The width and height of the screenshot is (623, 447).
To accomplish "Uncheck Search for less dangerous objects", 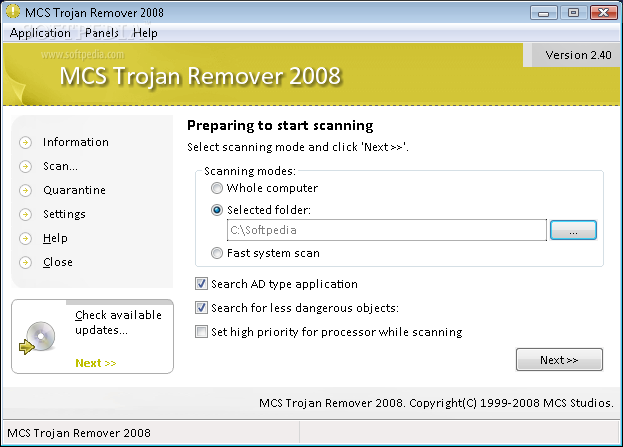I will (x=201, y=308).
